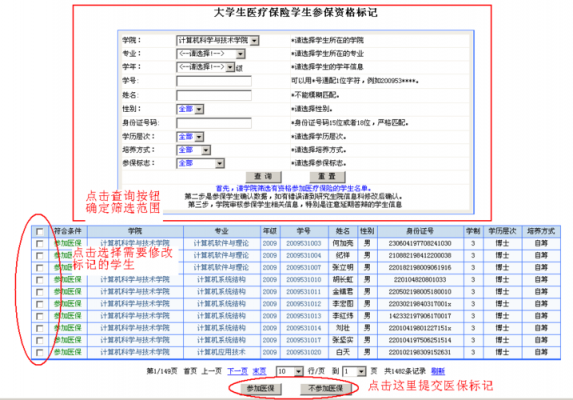This screenshot has width=573, height=400.
Task: Check the box for student 2009531010
Action: coord(39,280)
